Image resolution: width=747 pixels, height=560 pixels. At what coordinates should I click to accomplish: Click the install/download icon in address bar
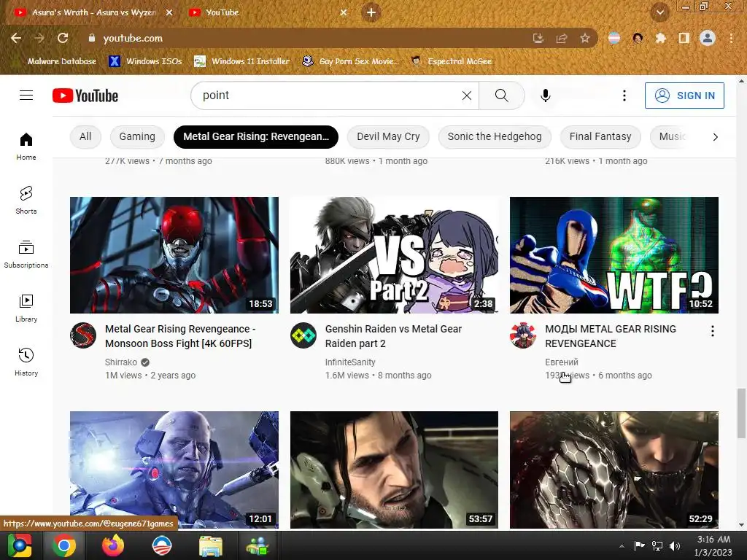pos(538,38)
